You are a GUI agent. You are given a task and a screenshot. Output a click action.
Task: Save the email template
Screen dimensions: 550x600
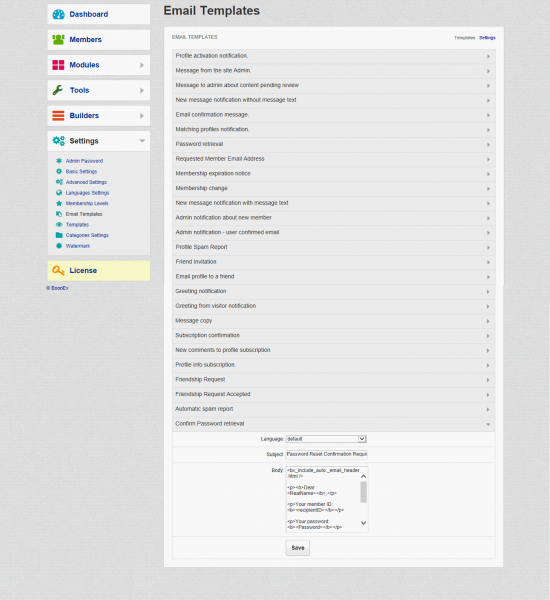point(298,548)
